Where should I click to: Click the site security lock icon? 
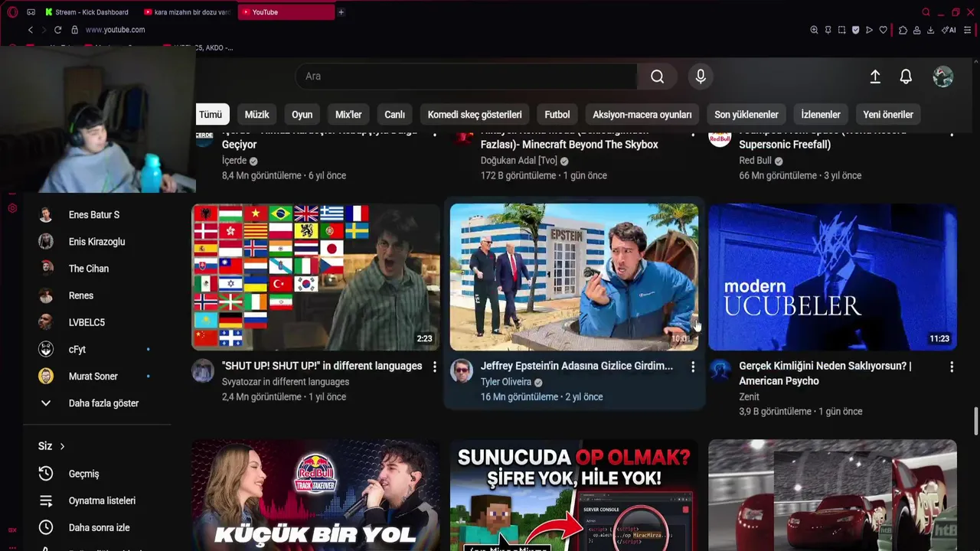(x=74, y=30)
